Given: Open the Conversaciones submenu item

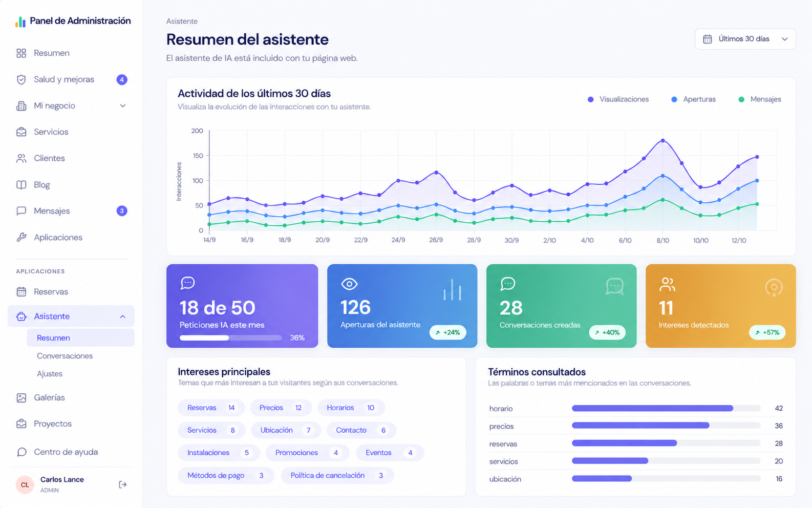Looking at the screenshot, I should (x=65, y=356).
